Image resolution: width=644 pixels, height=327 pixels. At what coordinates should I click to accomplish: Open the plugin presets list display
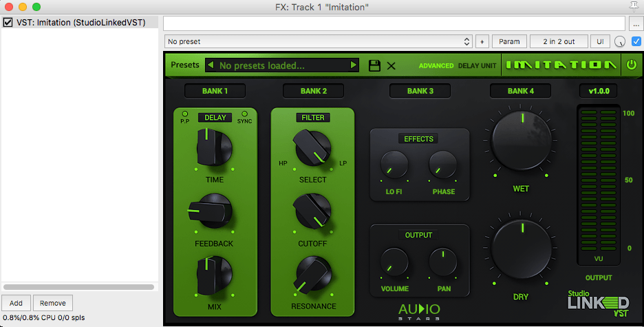(x=282, y=65)
